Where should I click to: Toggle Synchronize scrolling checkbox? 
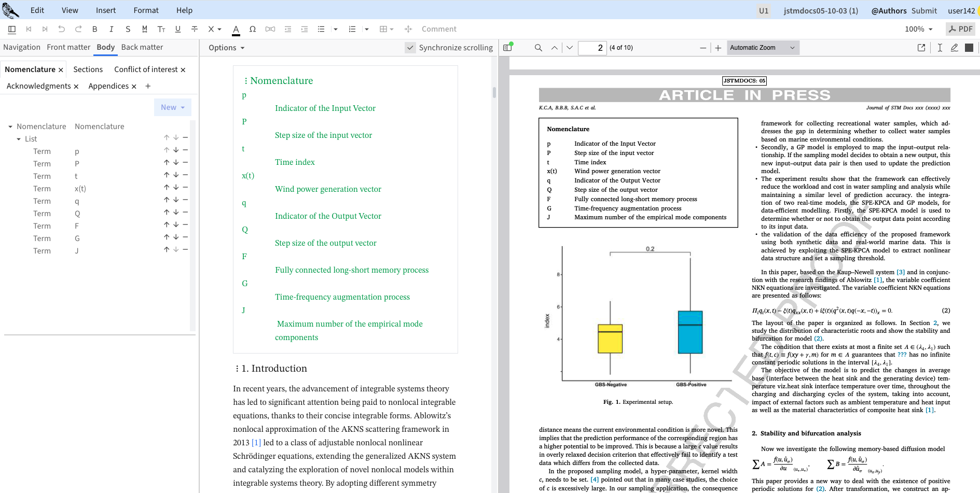(410, 48)
